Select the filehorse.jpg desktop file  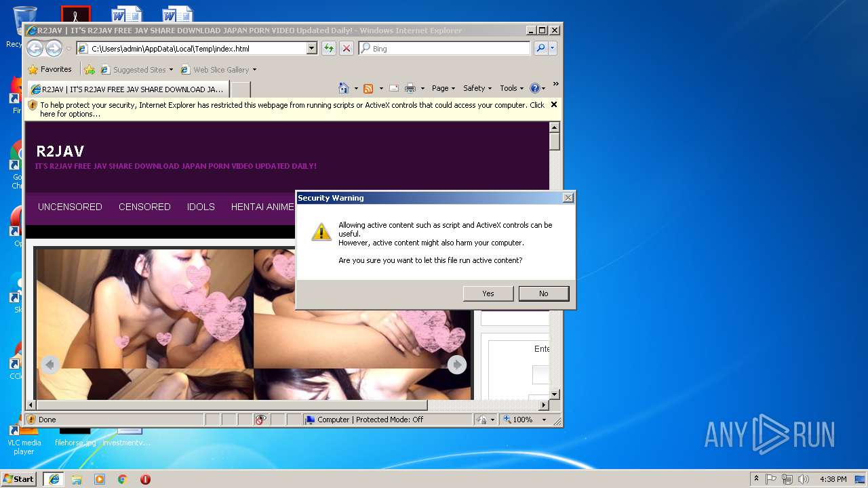click(x=75, y=438)
